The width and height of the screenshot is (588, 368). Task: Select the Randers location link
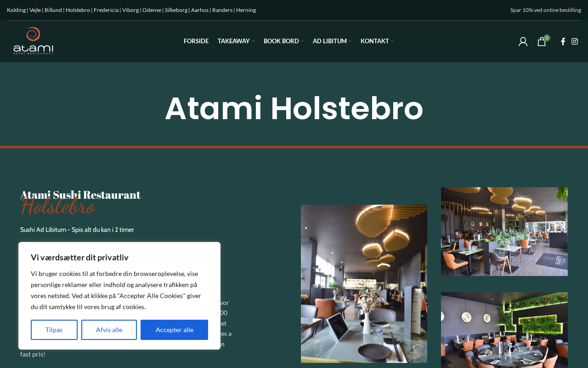(222, 10)
